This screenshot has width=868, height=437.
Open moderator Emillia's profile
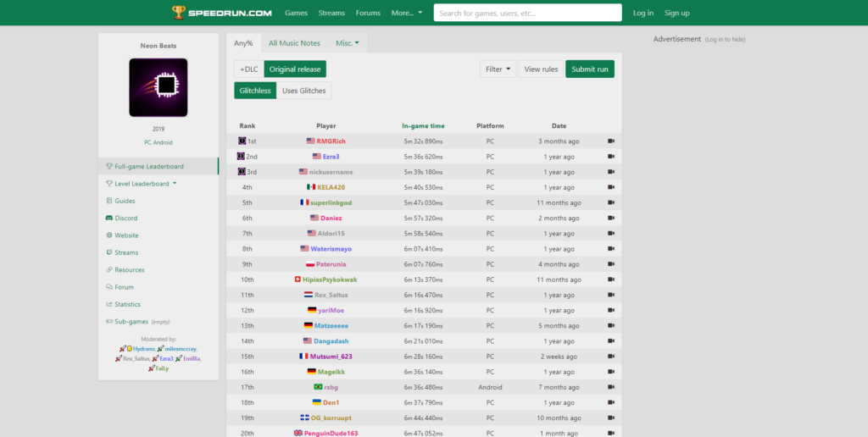(x=191, y=358)
